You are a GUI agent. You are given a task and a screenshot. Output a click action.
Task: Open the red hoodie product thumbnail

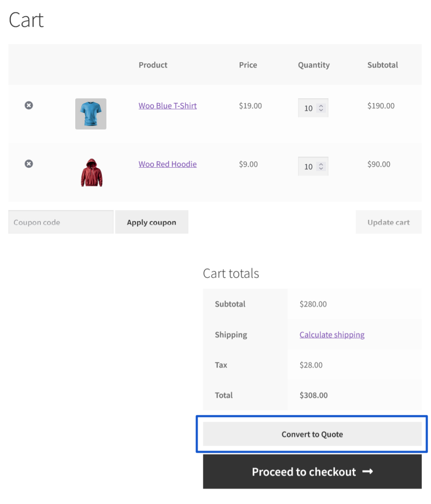(x=91, y=172)
